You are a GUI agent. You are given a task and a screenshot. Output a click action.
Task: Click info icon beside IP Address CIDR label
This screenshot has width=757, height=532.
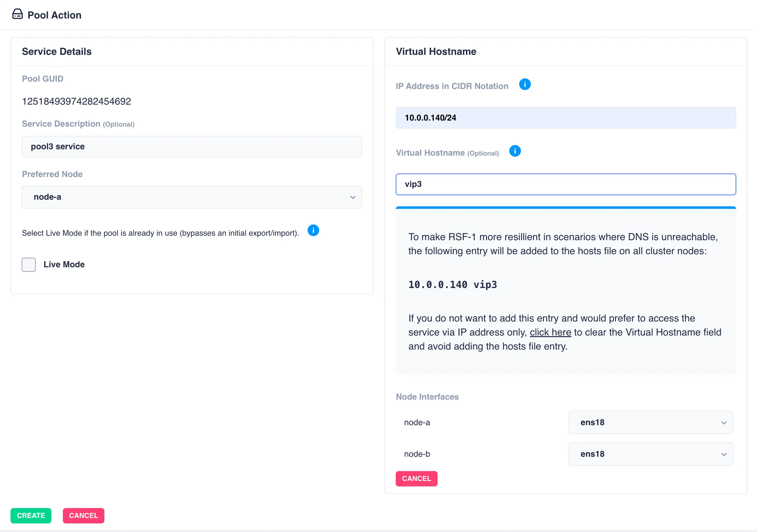pos(525,84)
